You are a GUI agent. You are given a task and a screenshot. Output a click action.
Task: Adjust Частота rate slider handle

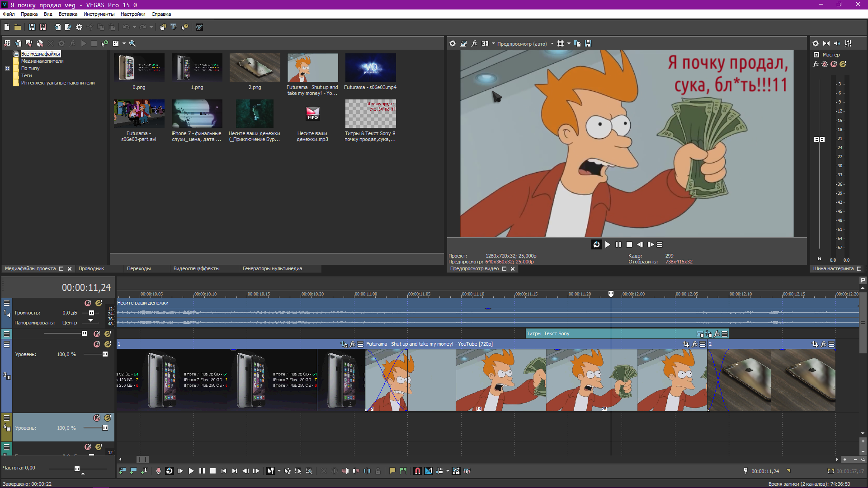pyautogui.click(x=77, y=469)
